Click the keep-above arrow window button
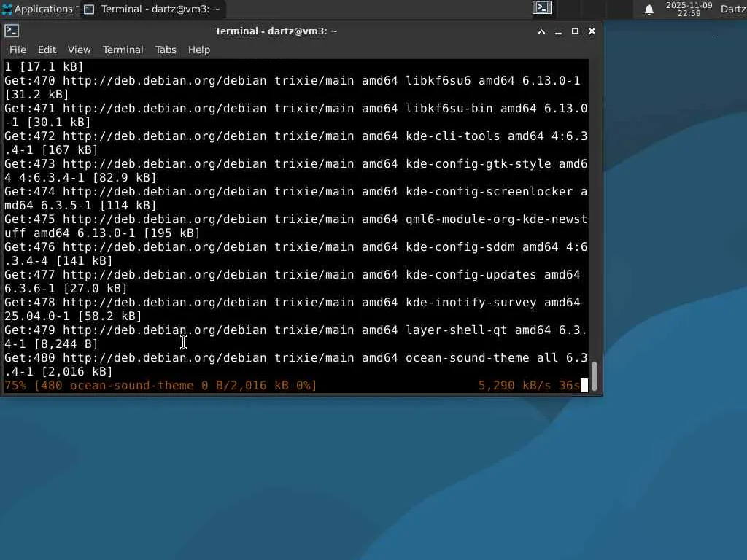 (x=541, y=31)
